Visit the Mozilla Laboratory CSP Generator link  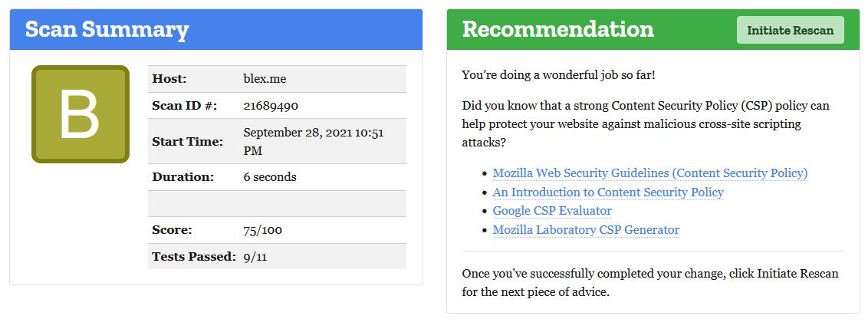click(585, 230)
